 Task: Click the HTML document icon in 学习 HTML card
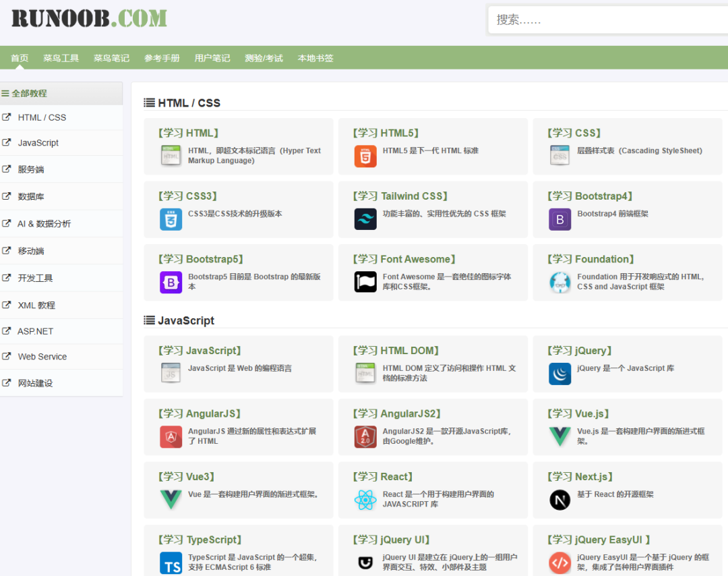[x=171, y=156]
